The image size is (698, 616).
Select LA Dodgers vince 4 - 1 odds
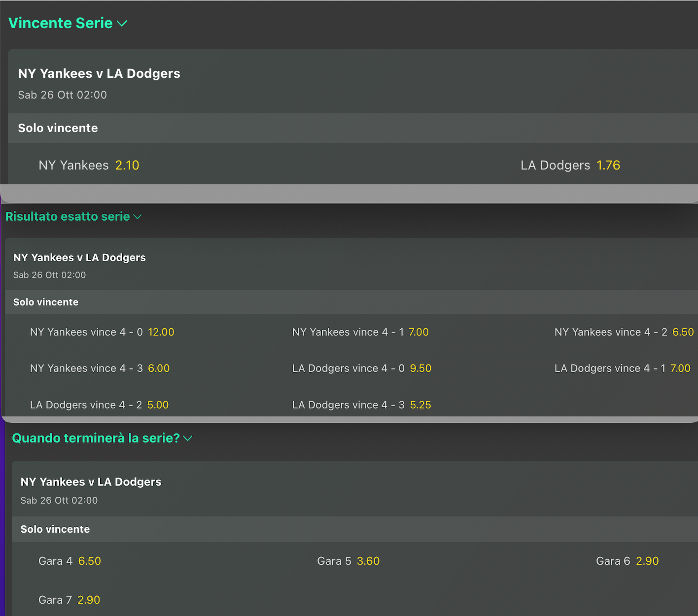(x=680, y=369)
